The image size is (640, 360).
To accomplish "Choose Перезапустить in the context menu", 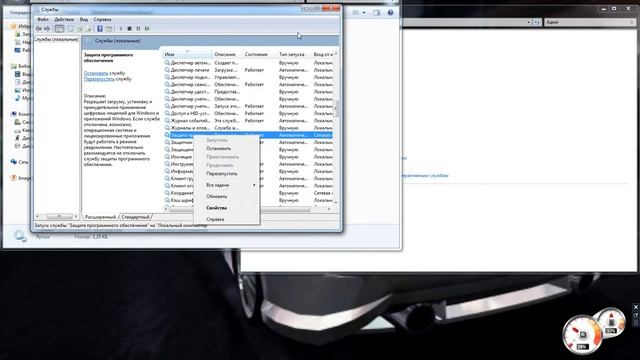I will 227,173.
